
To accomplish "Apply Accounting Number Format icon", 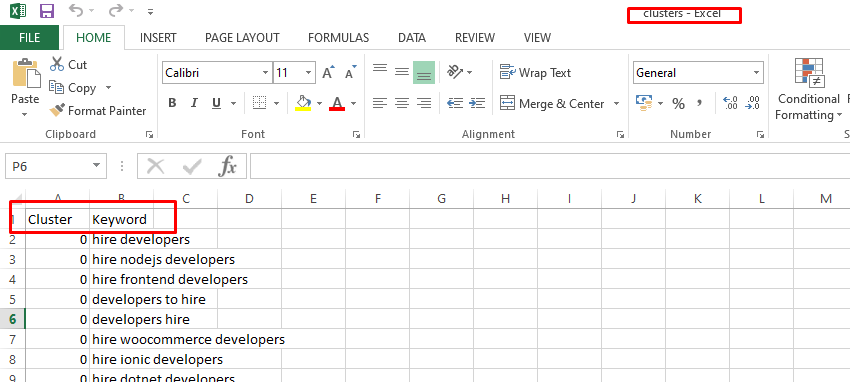I will [643, 103].
